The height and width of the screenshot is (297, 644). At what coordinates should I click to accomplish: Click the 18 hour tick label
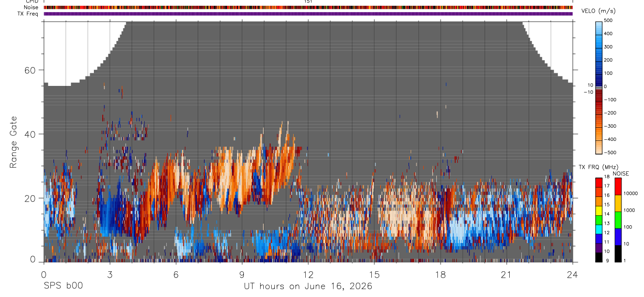pyautogui.click(x=441, y=274)
